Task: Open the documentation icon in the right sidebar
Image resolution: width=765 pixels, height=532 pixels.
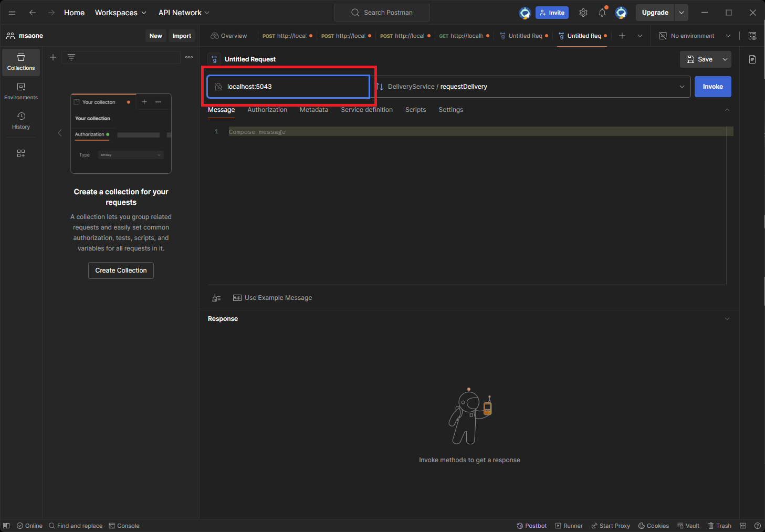Action: tap(752, 59)
